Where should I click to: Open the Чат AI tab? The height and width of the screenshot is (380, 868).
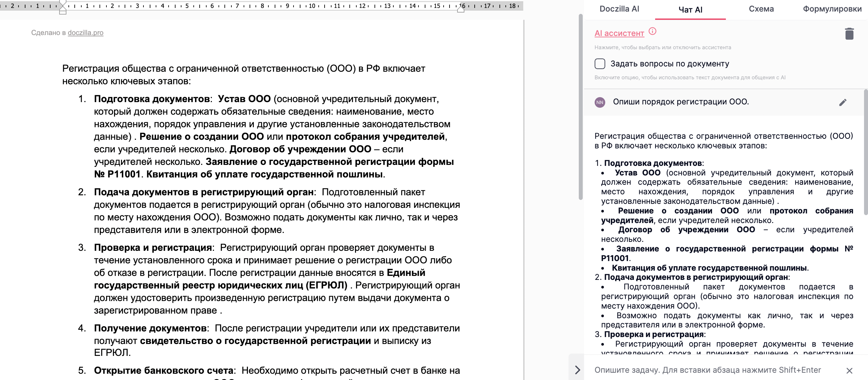coord(690,10)
